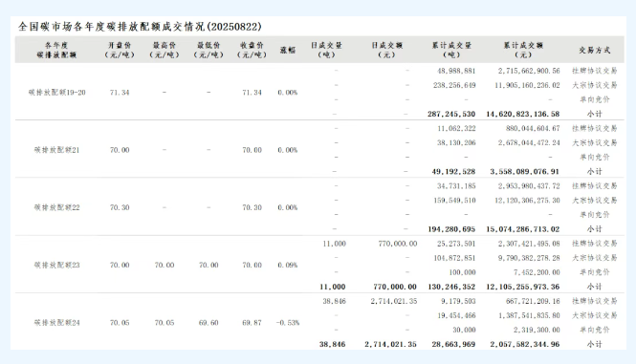Select subtotal amount 14,620,823,136.58
The image size is (636, 364).
click(523, 114)
